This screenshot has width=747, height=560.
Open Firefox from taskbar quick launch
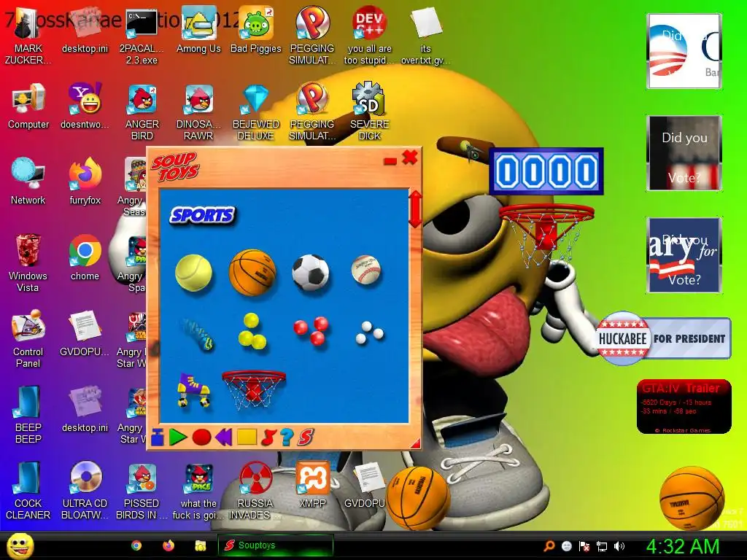169,545
